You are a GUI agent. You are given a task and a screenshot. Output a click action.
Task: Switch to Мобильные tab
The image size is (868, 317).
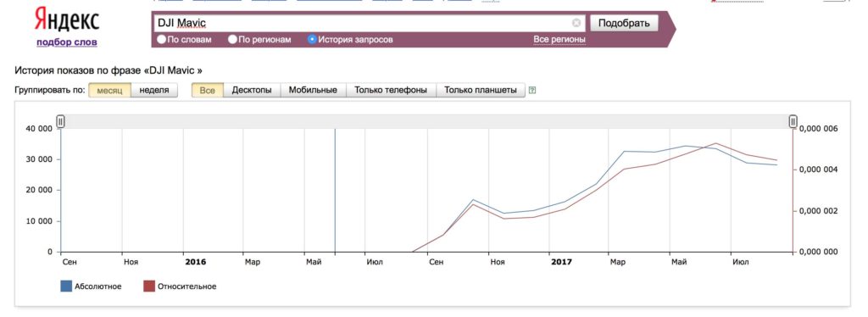(313, 90)
